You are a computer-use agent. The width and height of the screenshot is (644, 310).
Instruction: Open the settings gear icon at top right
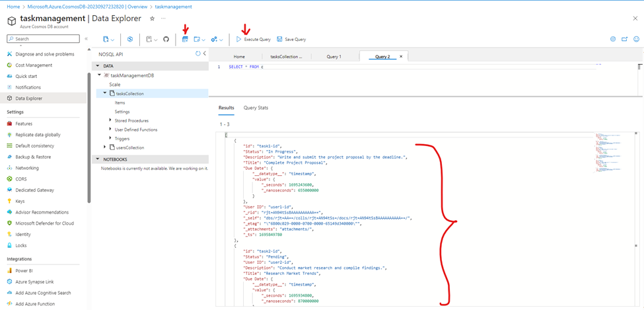(613, 39)
